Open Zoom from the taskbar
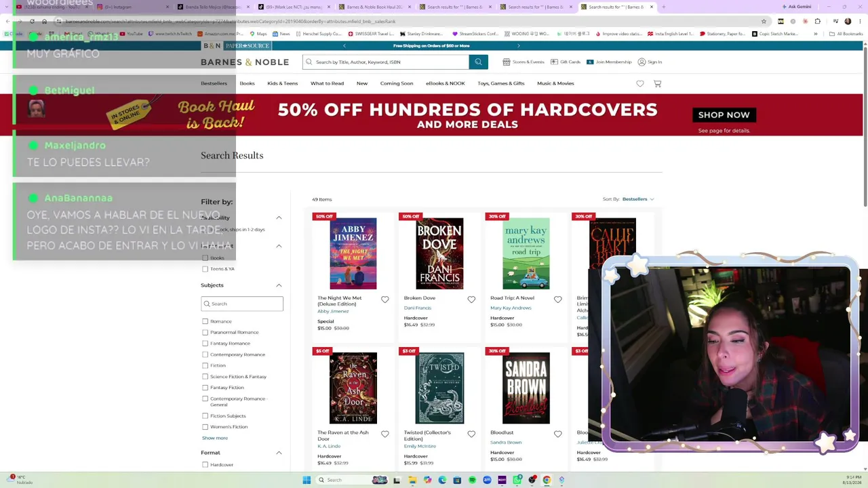This screenshot has width=868, height=488. click(487, 480)
